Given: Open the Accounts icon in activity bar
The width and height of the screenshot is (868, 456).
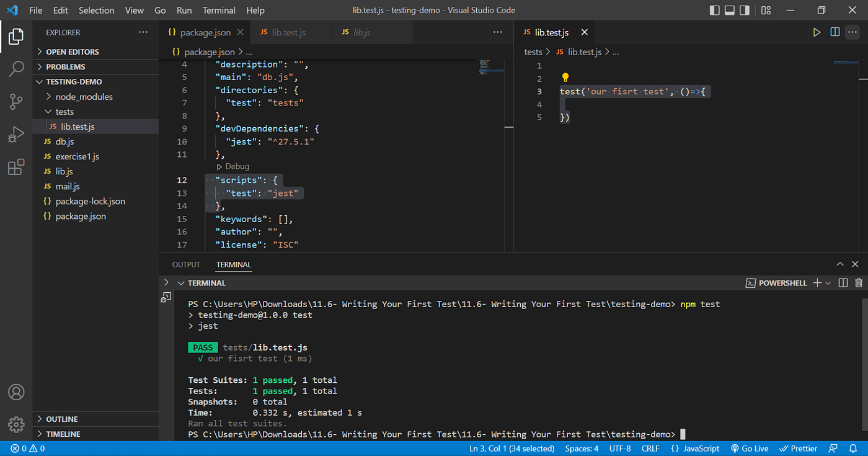Looking at the screenshot, I should (16, 392).
